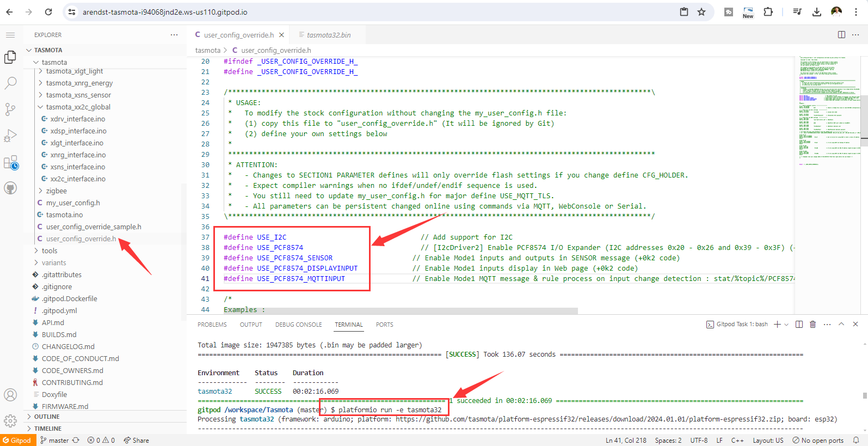Split the editor right
The image size is (868, 446).
[x=841, y=35]
